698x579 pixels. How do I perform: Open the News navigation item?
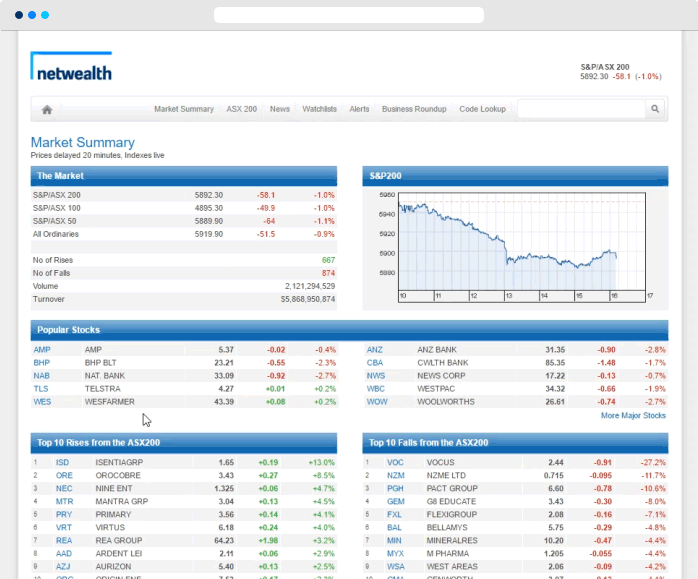pos(280,109)
